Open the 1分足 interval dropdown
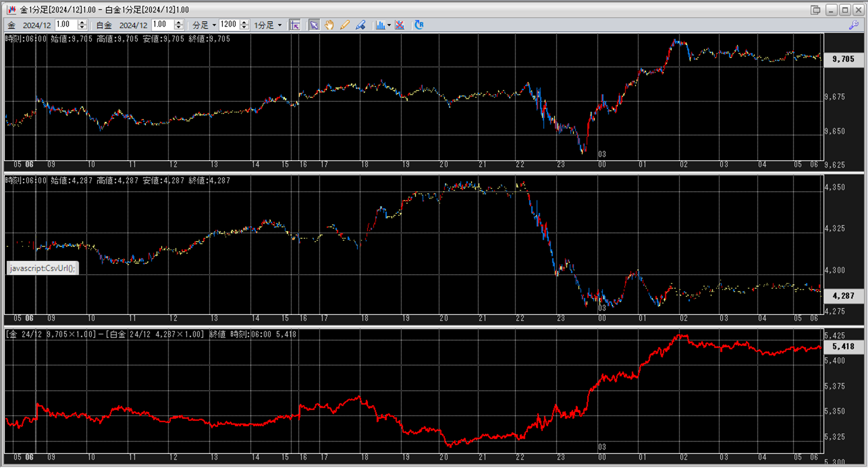This screenshot has width=868, height=468. (280, 25)
